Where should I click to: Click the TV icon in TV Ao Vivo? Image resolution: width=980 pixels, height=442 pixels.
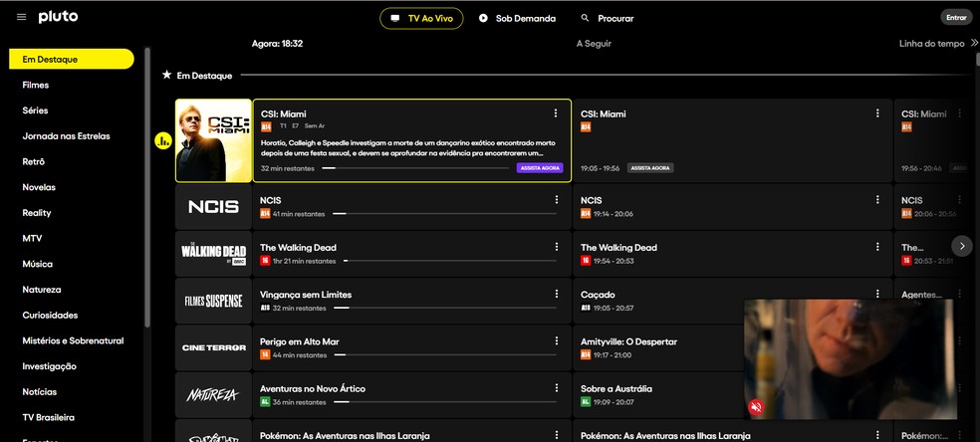coord(395,18)
